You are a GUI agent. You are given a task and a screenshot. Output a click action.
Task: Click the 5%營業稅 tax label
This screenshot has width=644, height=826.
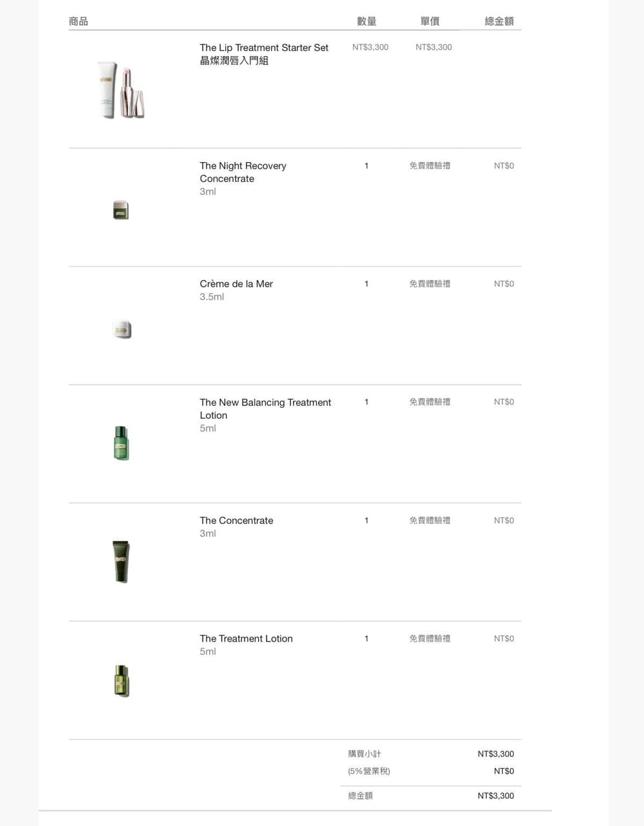(369, 771)
